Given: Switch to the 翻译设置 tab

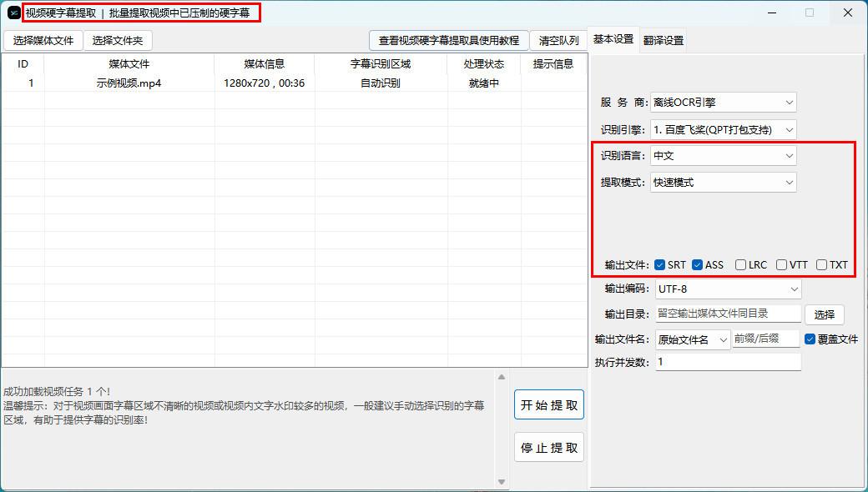Looking at the screenshot, I should coord(664,40).
